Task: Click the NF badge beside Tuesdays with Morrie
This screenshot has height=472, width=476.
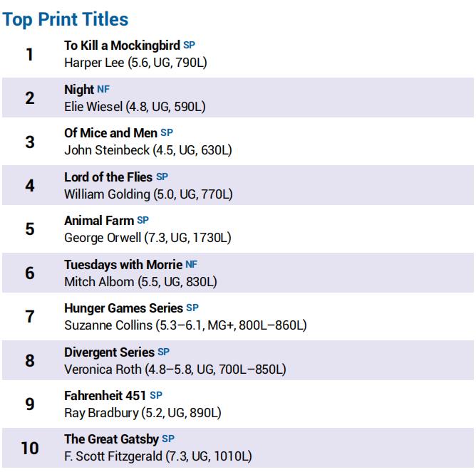Action: point(191,264)
